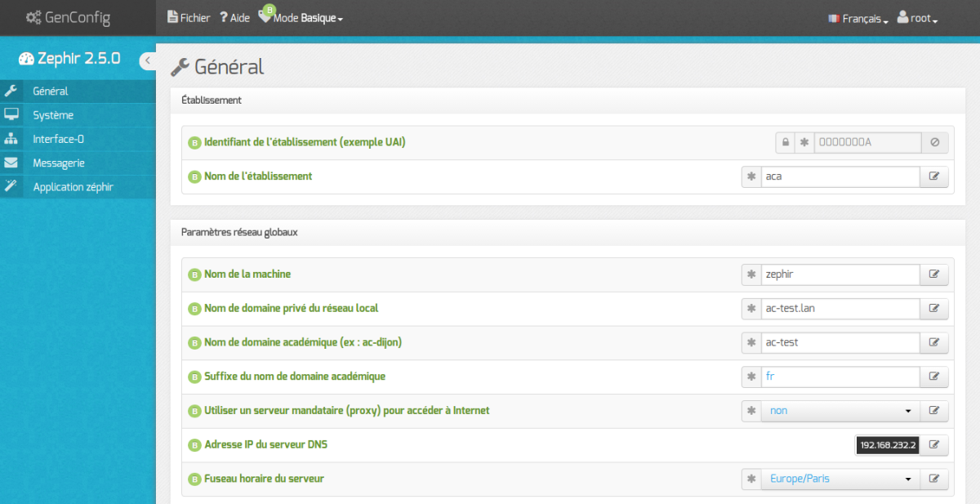Click the GenConfig title text
980x504 pixels.
tap(78, 17)
